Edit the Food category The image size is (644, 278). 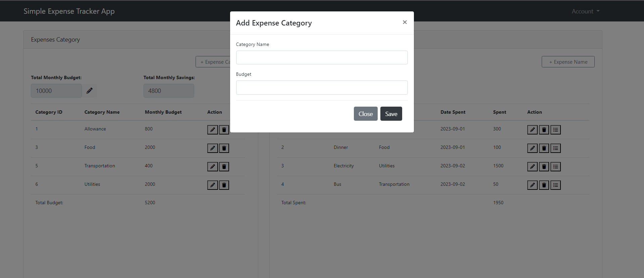point(213,148)
